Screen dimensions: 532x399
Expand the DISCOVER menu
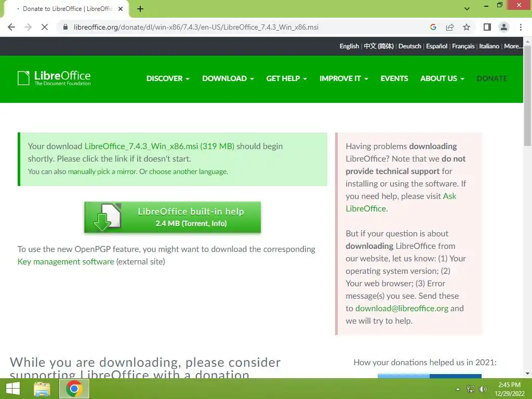pyautogui.click(x=168, y=78)
